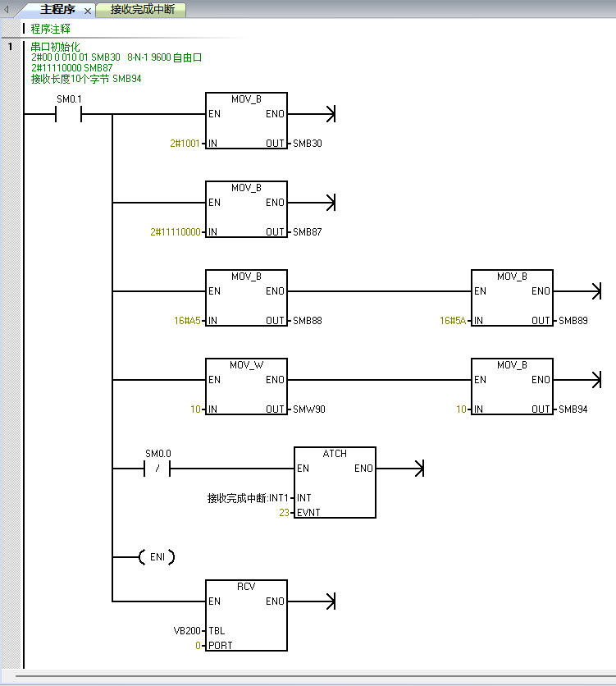Click the SMB94 output operand
Image resolution: width=616 pixels, height=686 pixels.
(x=573, y=409)
